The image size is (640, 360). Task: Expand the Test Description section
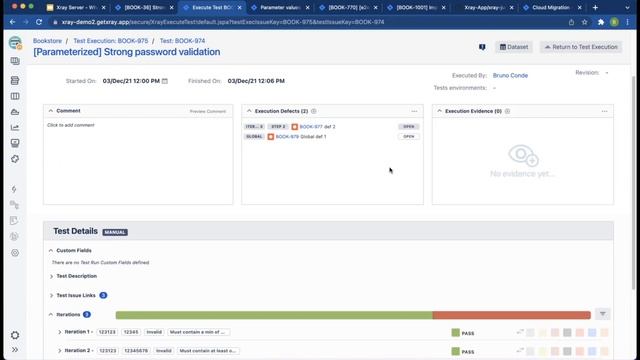tap(51, 276)
